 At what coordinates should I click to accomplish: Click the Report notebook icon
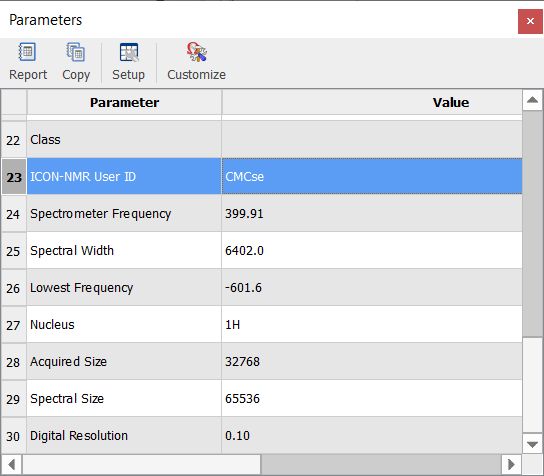[x=27, y=52]
